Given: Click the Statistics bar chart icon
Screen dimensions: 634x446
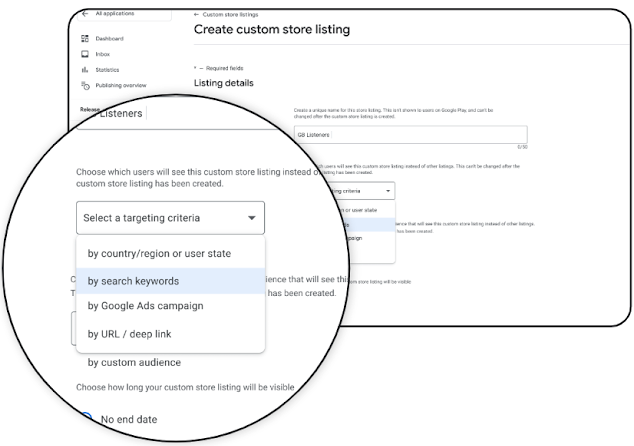Looking at the screenshot, I should click(x=85, y=70).
